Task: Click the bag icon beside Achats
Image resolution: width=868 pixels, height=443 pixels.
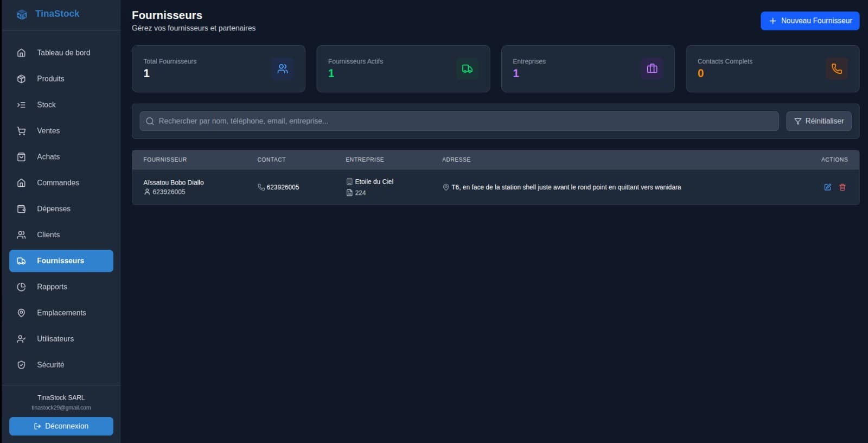Action: 21,157
